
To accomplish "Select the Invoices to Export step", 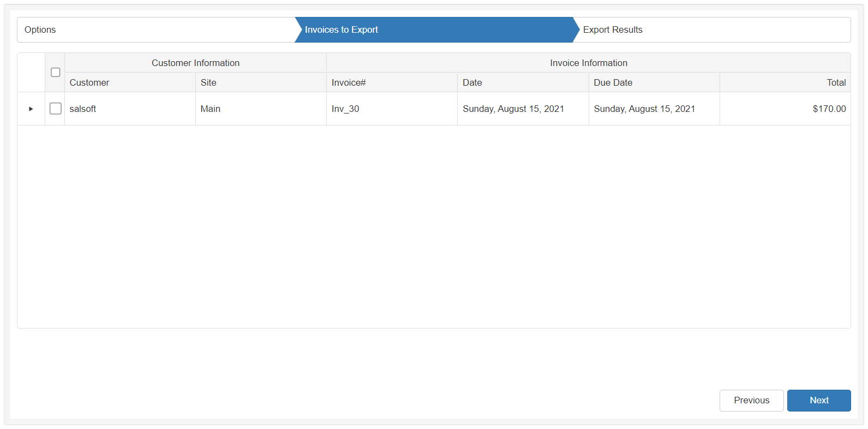I will [x=342, y=30].
